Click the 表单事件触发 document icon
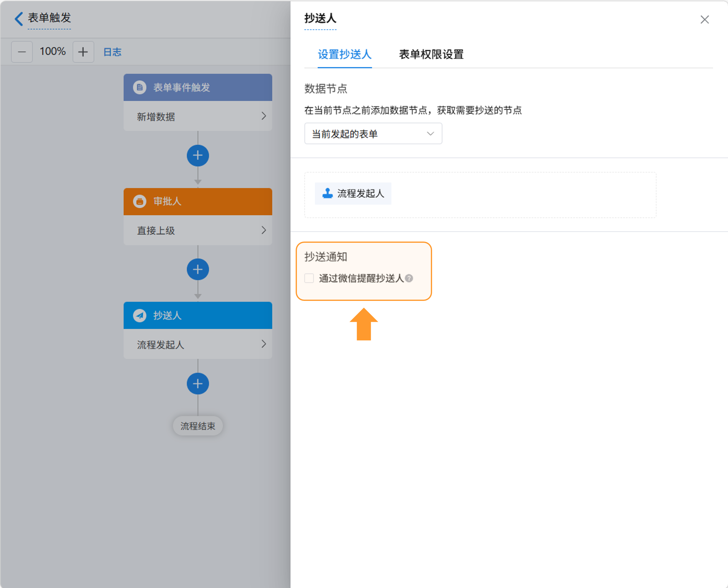Screen dimensions: 728x588 [x=140, y=87]
